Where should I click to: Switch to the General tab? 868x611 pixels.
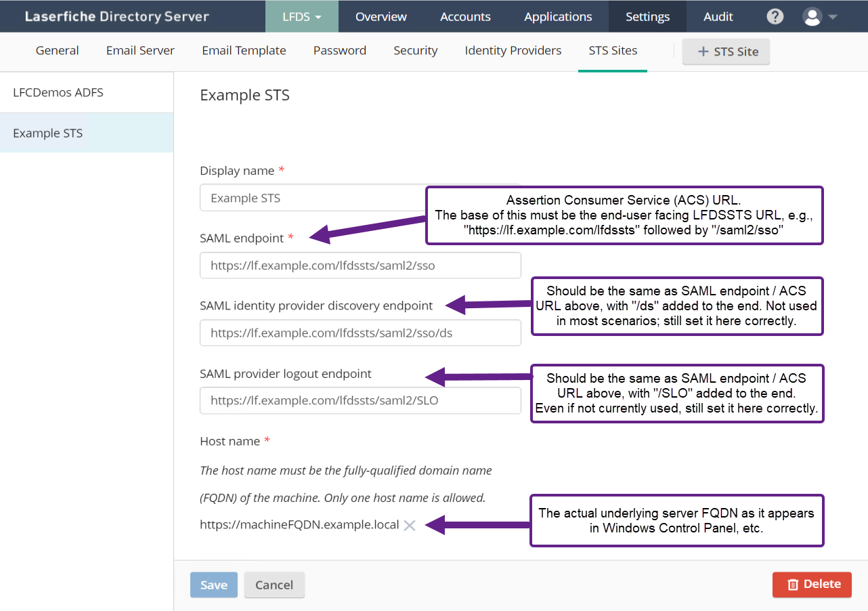pyautogui.click(x=58, y=50)
